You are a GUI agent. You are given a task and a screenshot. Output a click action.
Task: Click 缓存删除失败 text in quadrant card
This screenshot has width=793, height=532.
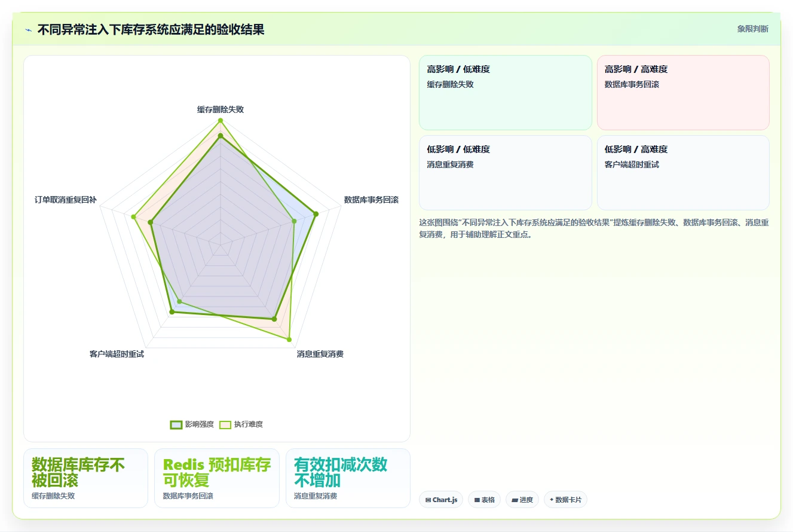point(450,84)
